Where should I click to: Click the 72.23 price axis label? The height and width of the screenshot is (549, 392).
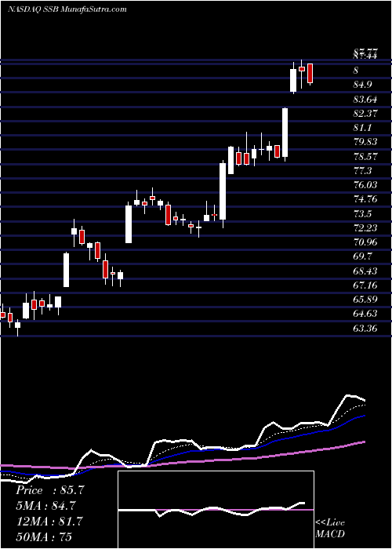coord(366,228)
